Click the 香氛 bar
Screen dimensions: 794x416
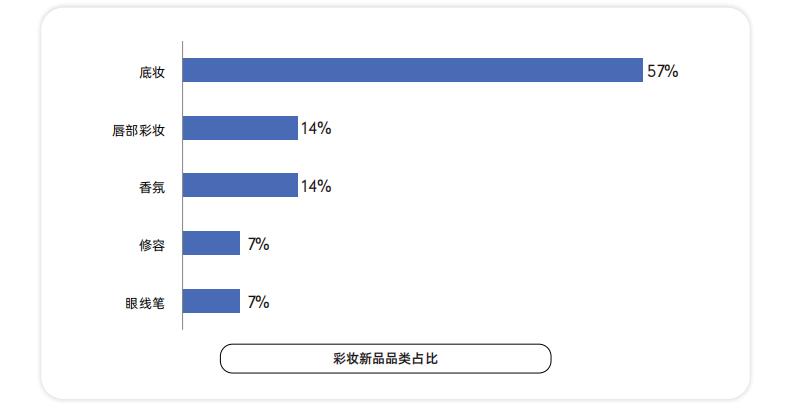pos(240,185)
